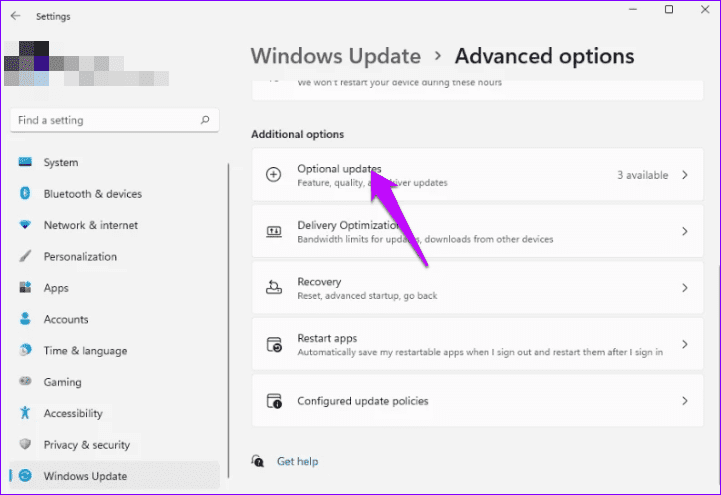Click the 3 available text
721x495 pixels.
(x=642, y=175)
